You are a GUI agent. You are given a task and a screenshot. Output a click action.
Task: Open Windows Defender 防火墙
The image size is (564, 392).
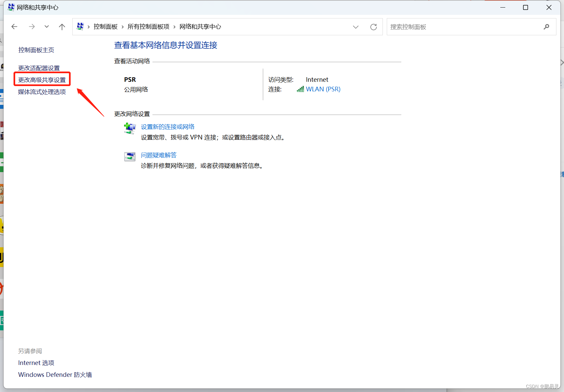point(55,375)
